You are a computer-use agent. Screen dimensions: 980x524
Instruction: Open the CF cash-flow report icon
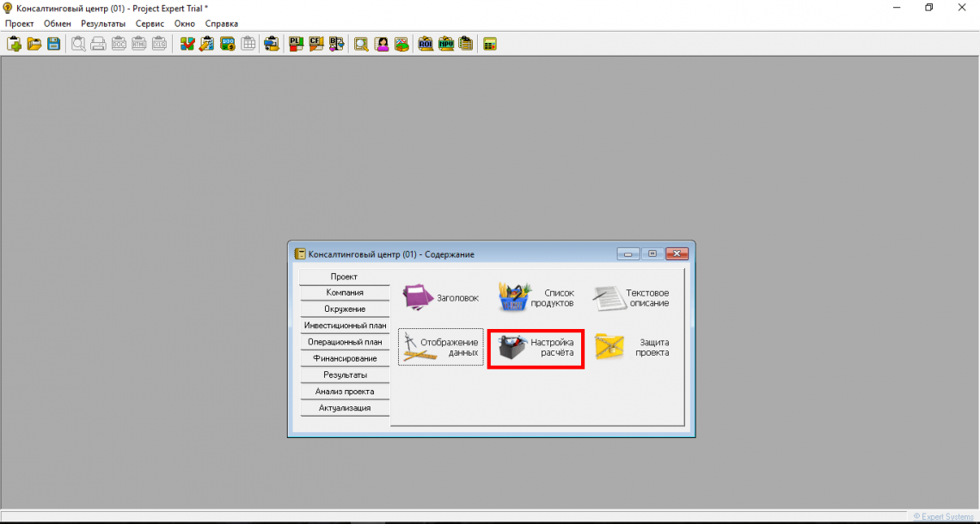[315, 44]
